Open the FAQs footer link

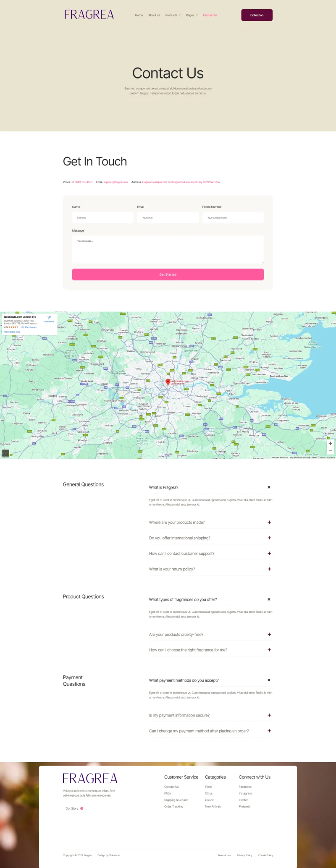pyautogui.click(x=168, y=793)
